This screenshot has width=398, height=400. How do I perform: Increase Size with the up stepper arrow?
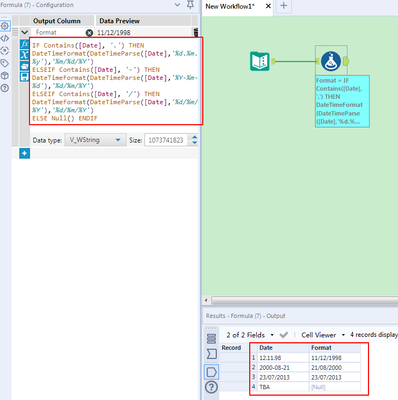click(195, 137)
